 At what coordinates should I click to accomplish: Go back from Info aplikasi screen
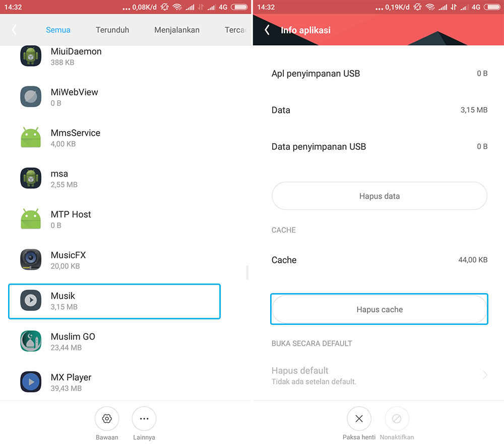(267, 30)
